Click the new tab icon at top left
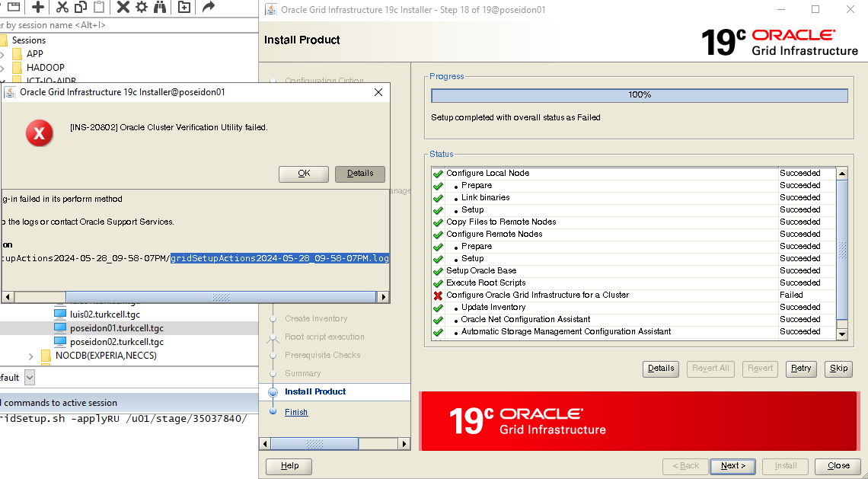The width and height of the screenshot is (868, 479). tap(15, 8)
